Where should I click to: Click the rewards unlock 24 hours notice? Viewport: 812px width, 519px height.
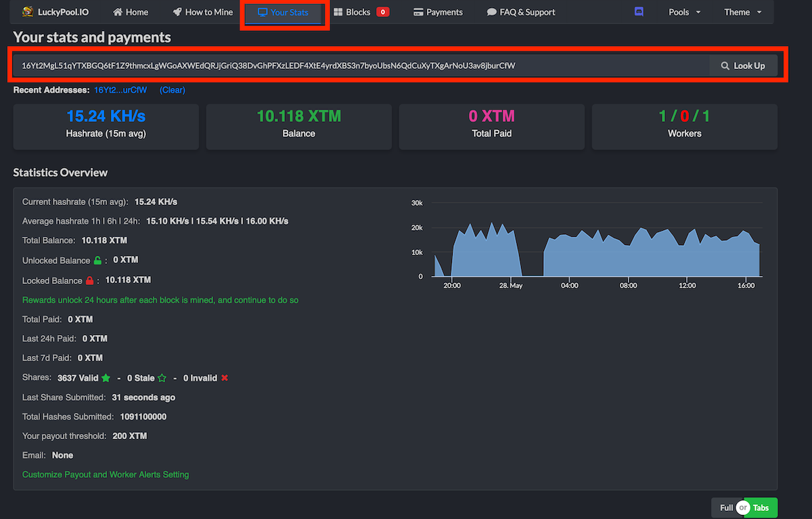(x=160, y=300)
